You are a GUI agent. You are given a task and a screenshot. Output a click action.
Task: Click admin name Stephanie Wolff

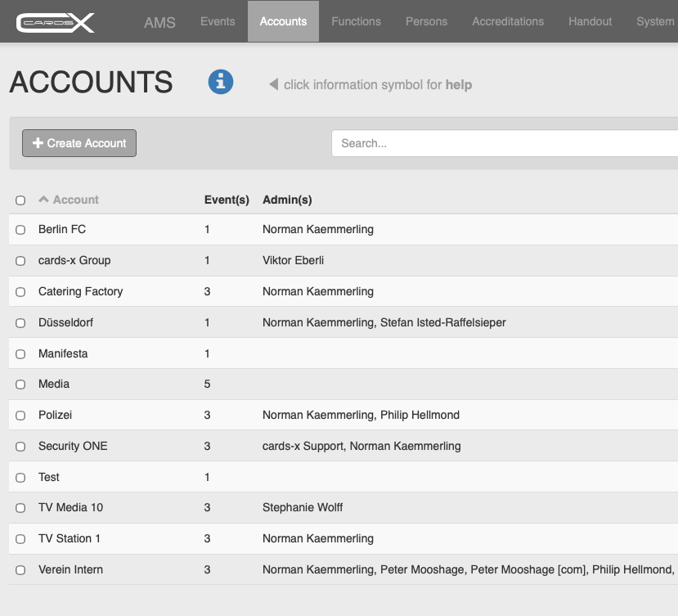point(303,507)
